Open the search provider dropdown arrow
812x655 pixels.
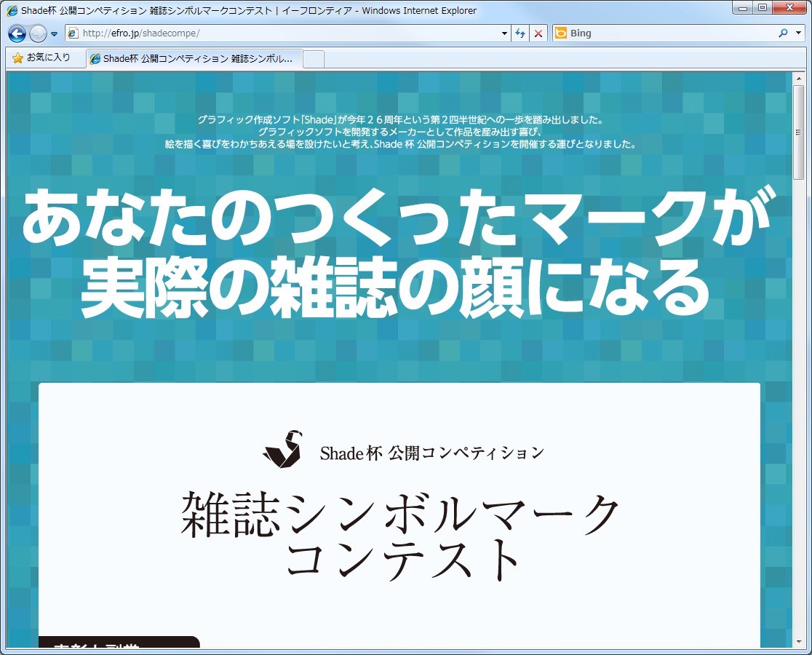pos(799,33)
